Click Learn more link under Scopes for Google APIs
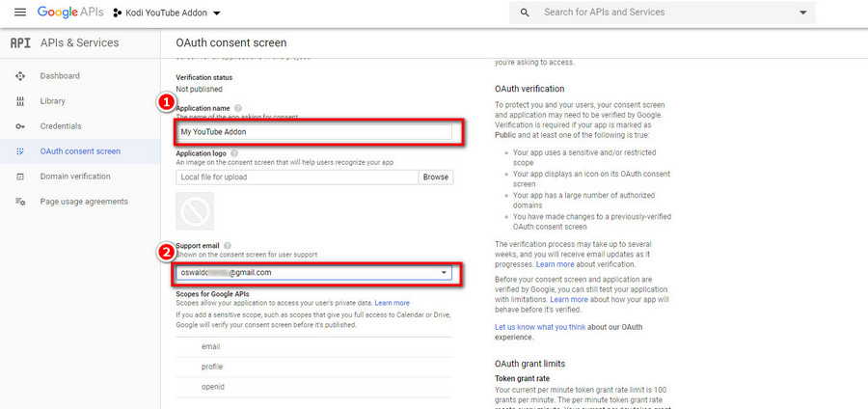Viewport: 868px width, 409px height. tap(392, 303)
